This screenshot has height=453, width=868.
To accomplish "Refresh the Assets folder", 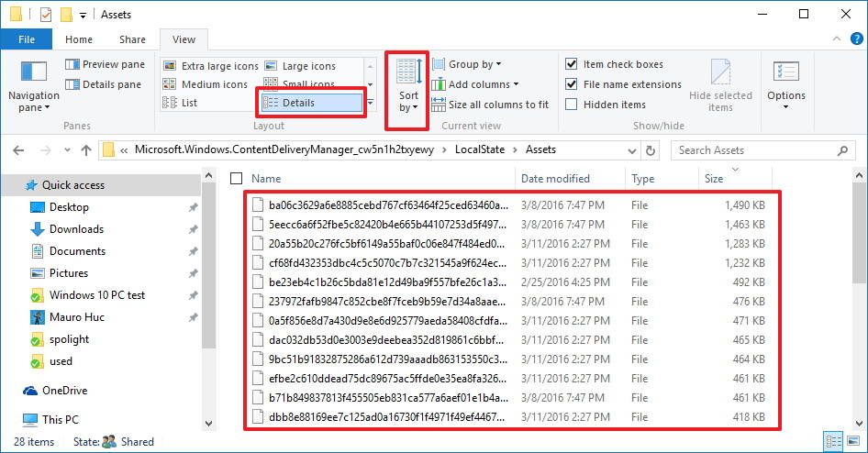I will click(651, 150).
